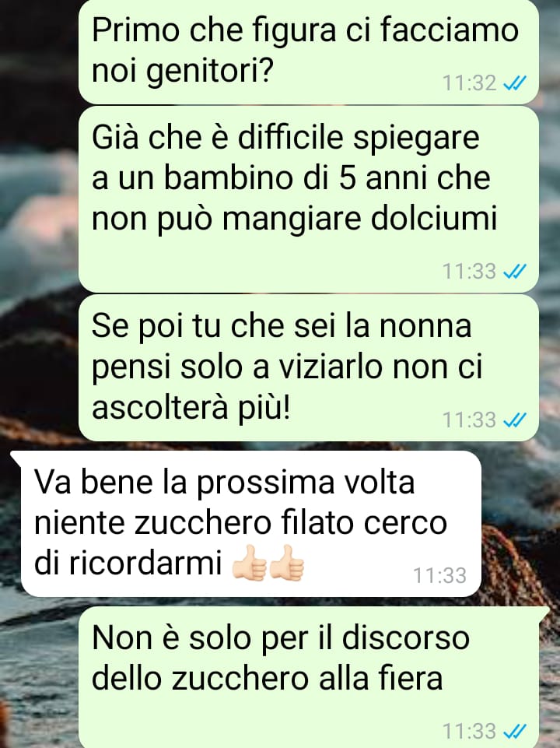Tap timestamp on last sent message
Viewport: 560px width, 748px height.
pyautogui.click(x=470, y=731)
